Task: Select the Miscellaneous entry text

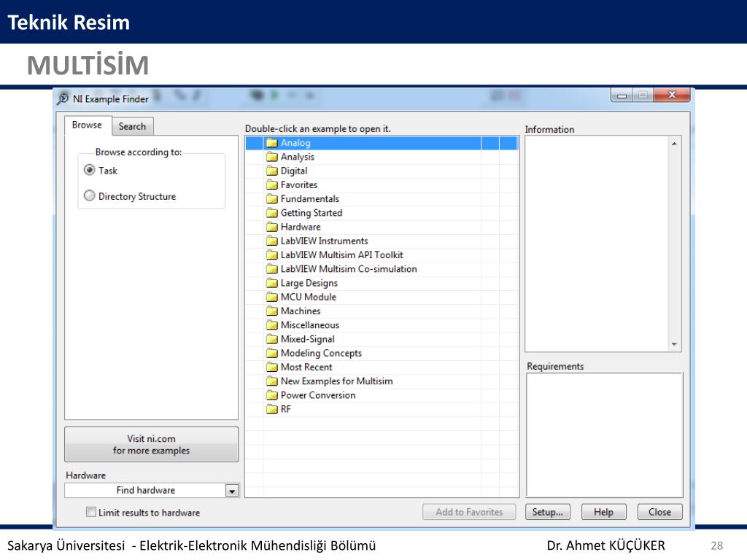Action: click(309, 325)
